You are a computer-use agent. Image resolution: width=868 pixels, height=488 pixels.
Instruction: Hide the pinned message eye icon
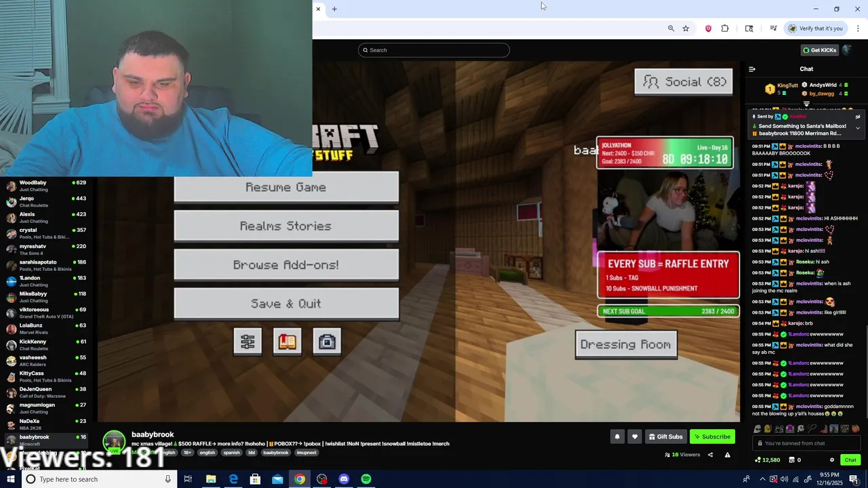[857, 117]
